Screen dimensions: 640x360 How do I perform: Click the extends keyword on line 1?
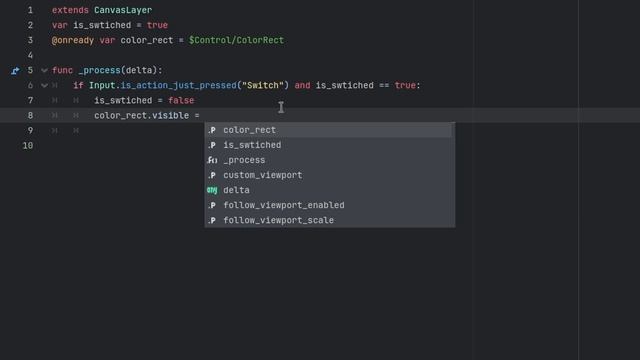(x=70, y=10)
